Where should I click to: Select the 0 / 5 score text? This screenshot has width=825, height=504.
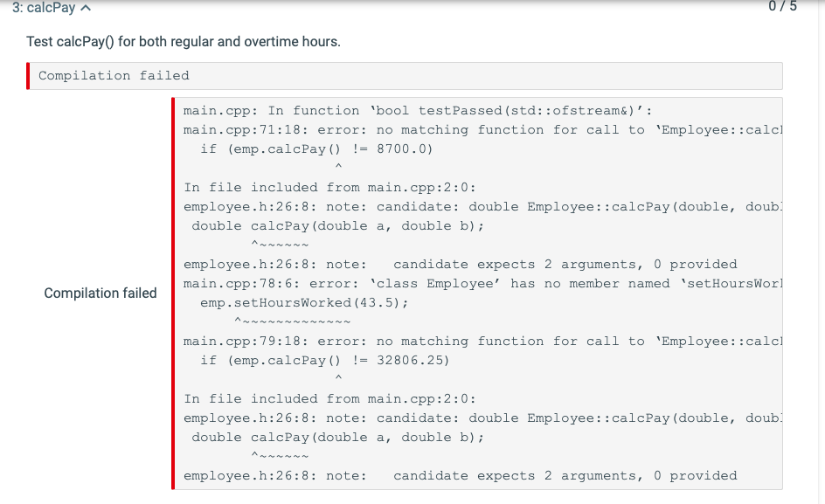(x=782, y=6)
